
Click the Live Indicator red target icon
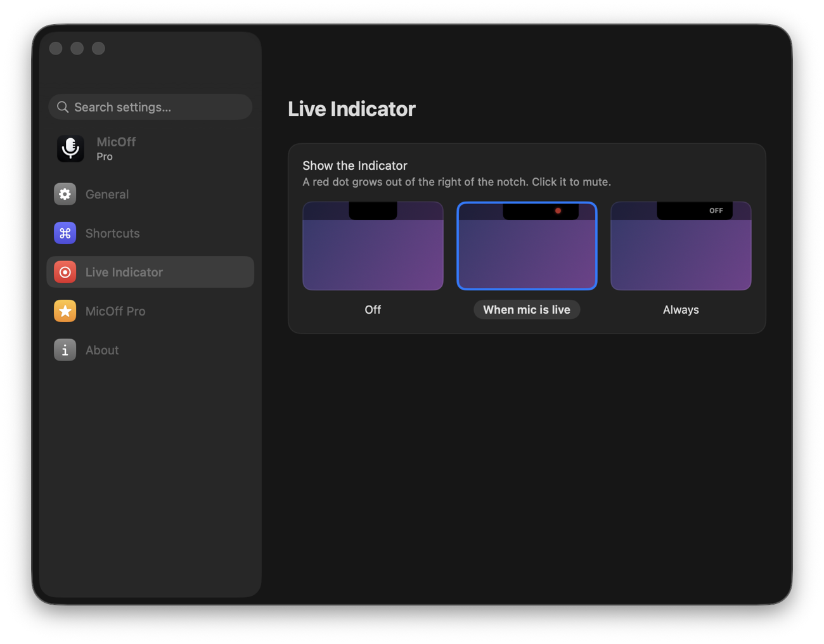coord(65,272)
